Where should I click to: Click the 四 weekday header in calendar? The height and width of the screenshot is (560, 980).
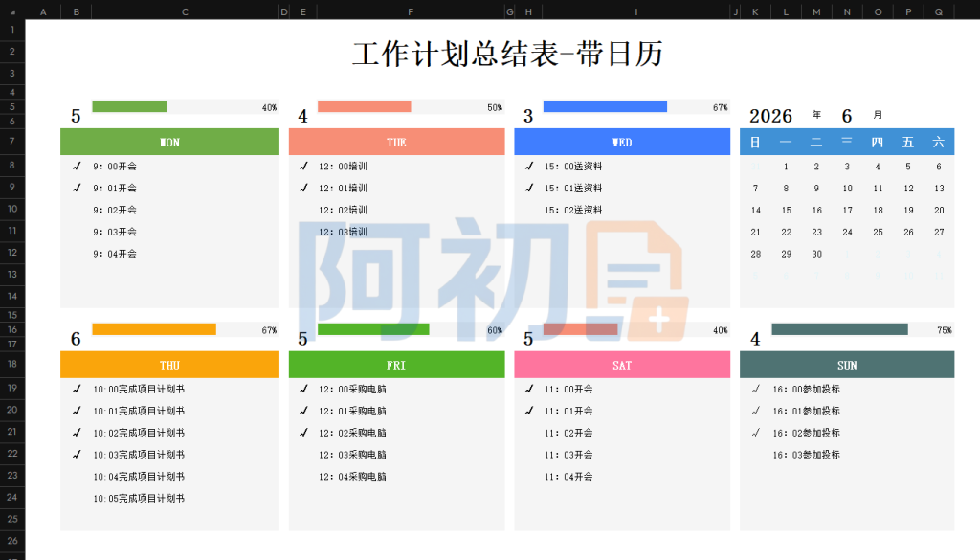pos(878,143)
